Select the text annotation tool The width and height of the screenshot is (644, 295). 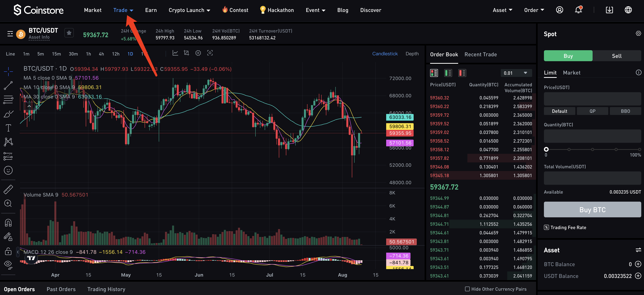[8, 128]
